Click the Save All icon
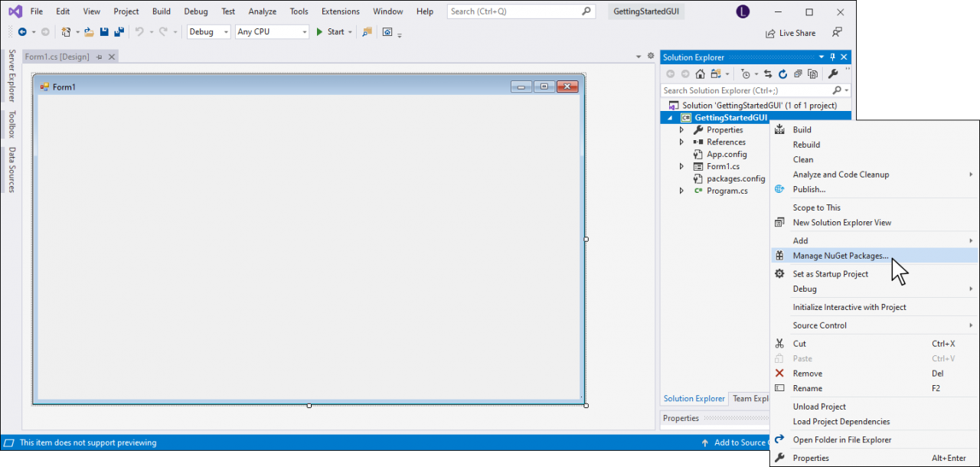Viewport: 980px width, 467px height. [x=119, y=32]
